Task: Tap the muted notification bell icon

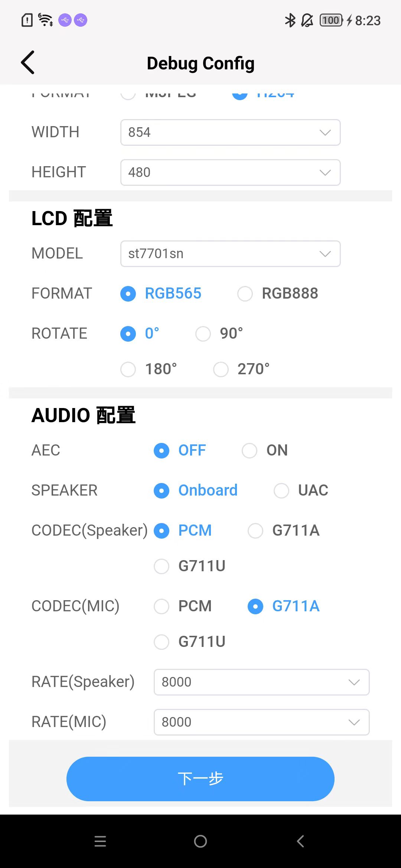Action: point(307,20)
